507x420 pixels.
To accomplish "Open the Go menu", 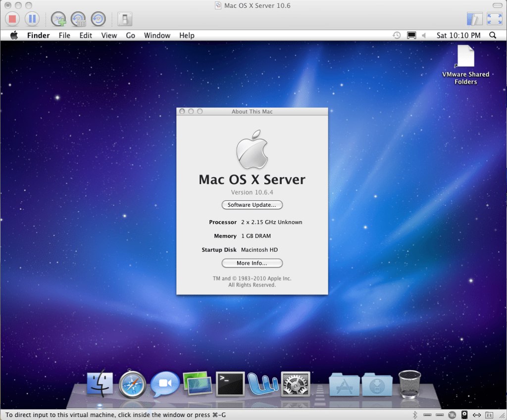I will coord(130,35).
